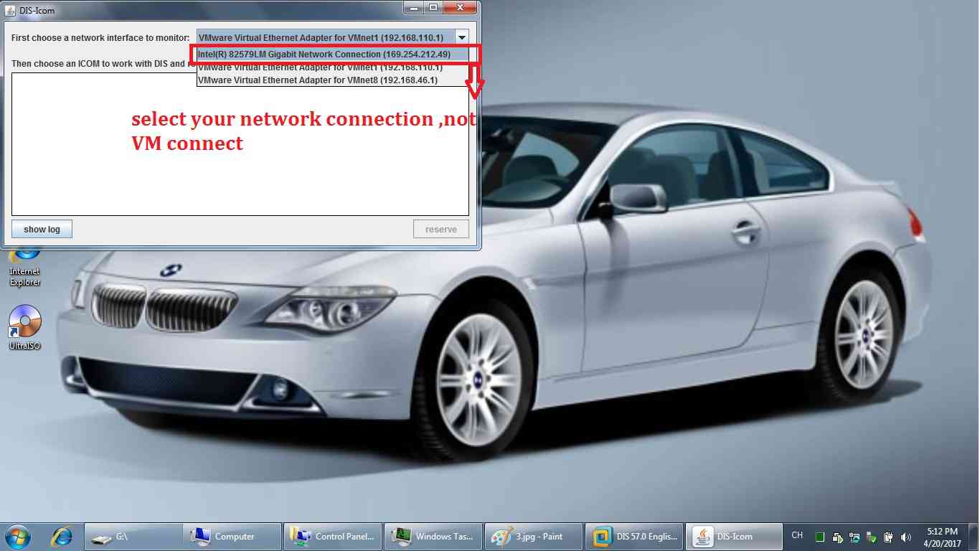Switch to Windows Task Manager in the taskbar
The width and height of the screenshot is (980, 551).
click(433, 536)
